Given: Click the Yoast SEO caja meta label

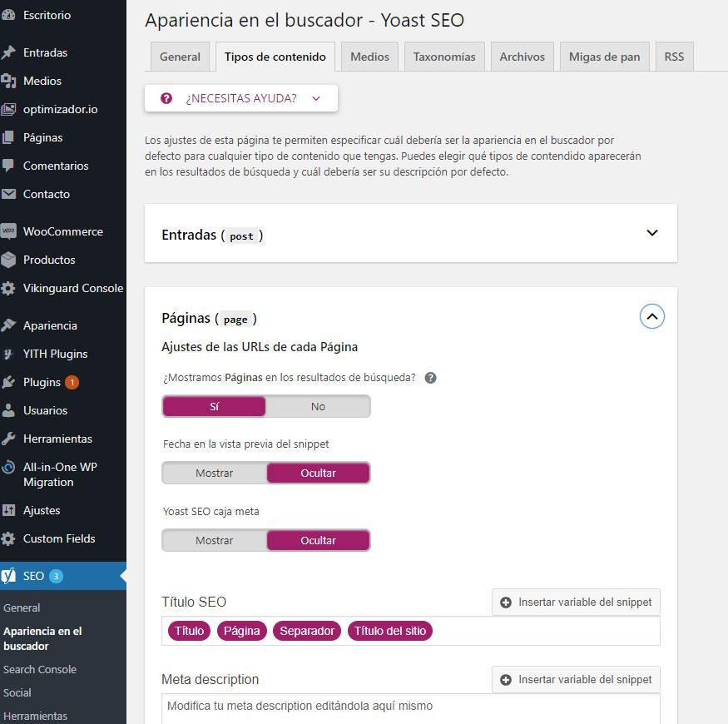Looking at the screenshot, I should pos(210,511).
